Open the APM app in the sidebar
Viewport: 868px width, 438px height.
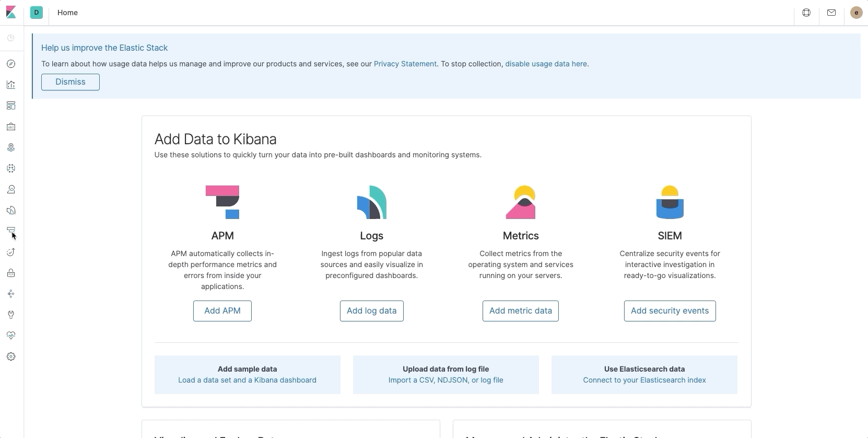11,231
